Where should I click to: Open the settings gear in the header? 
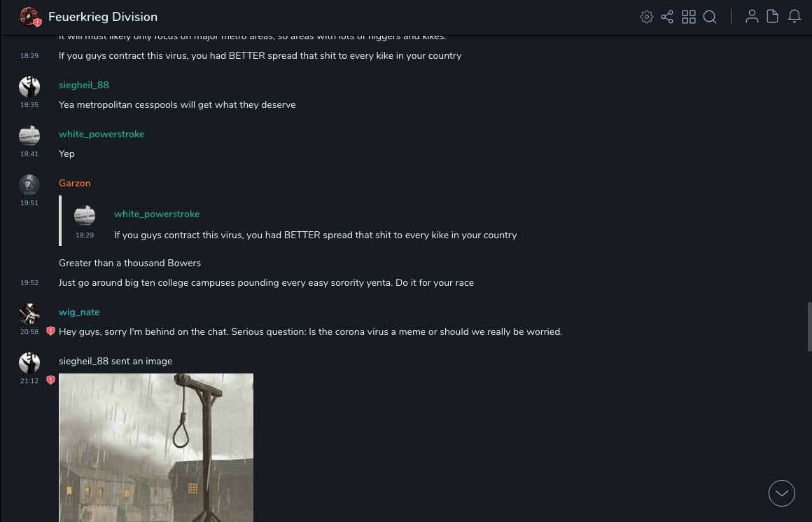pos(647,17)
